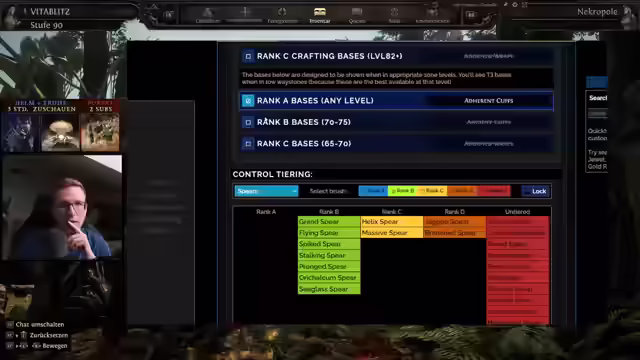Click the gear icon at top right
640x360 pixels.
pos(515,4)
